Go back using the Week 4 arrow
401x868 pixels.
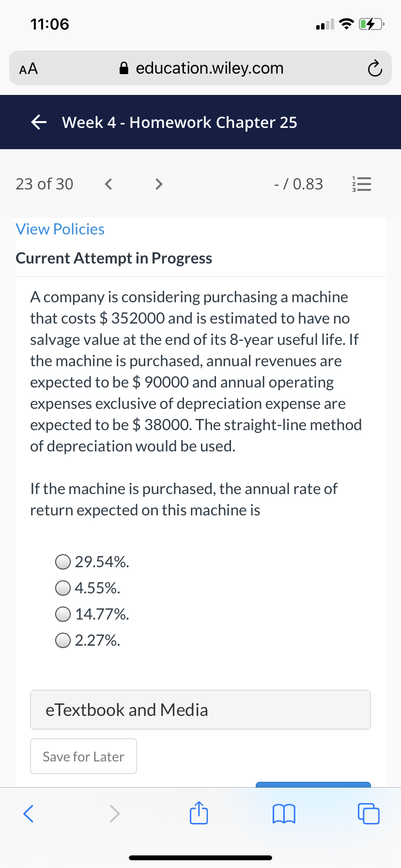point(39,123)
